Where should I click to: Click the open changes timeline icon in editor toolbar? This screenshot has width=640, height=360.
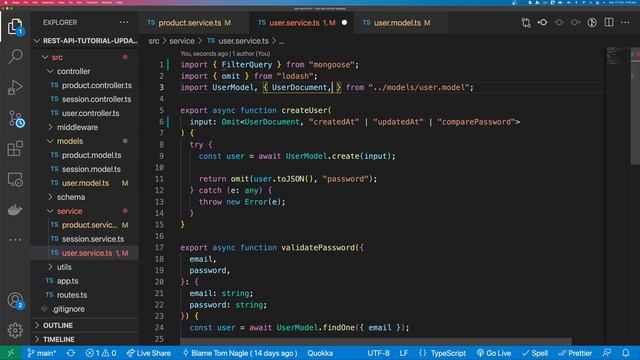pyautogui.click(x=542, y=22)
